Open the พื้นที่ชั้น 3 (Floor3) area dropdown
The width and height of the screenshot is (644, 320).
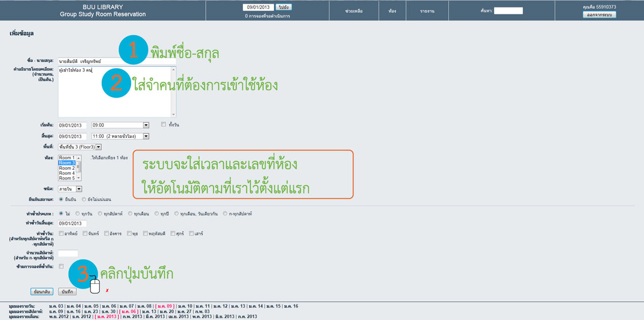99,147
